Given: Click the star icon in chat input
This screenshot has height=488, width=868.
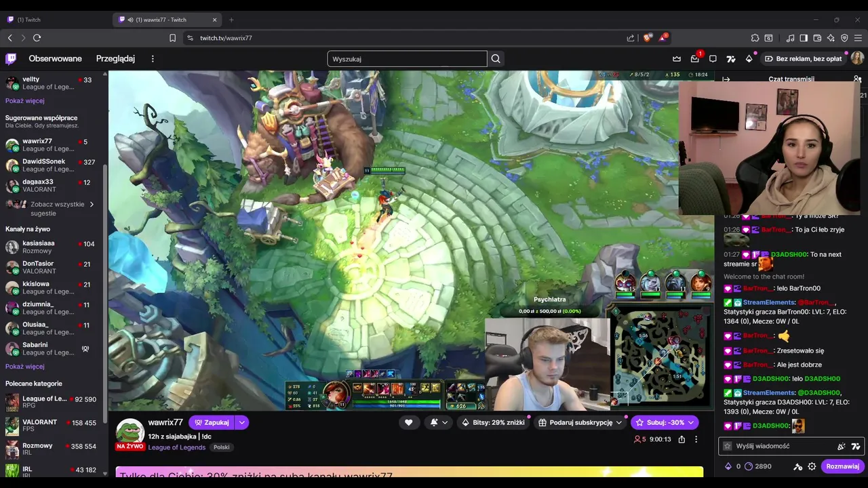Looking at the screenshot, I should [728, 446].
